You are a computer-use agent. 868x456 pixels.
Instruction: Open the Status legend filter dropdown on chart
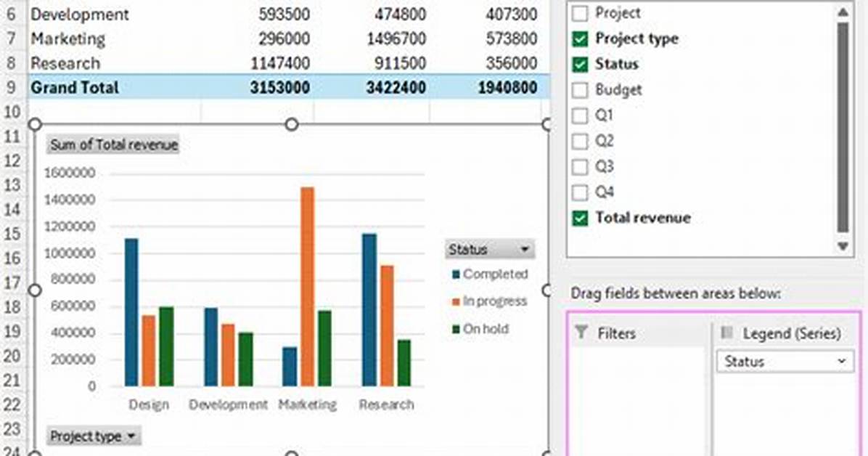point(490,249)
